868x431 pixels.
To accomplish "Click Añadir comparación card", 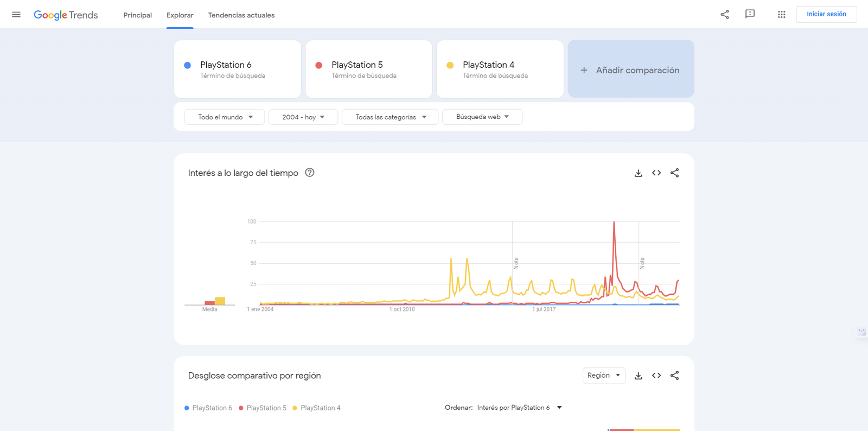I will pos(631,69).
